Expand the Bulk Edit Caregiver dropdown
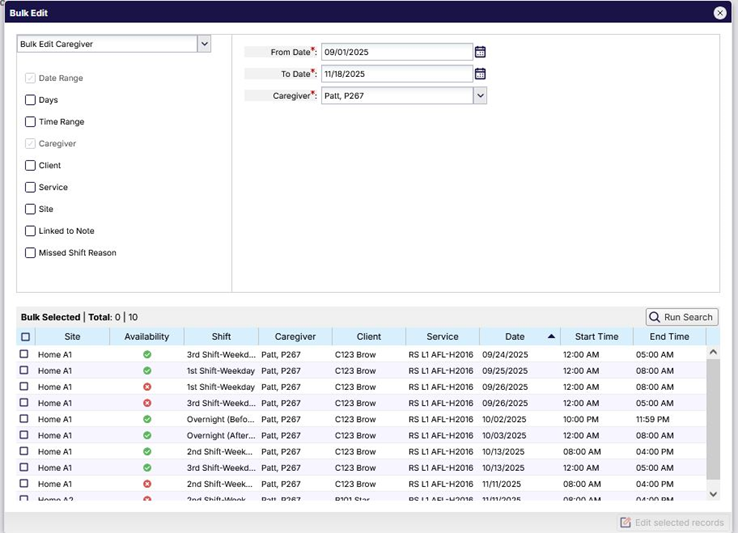 pos(204,44)
